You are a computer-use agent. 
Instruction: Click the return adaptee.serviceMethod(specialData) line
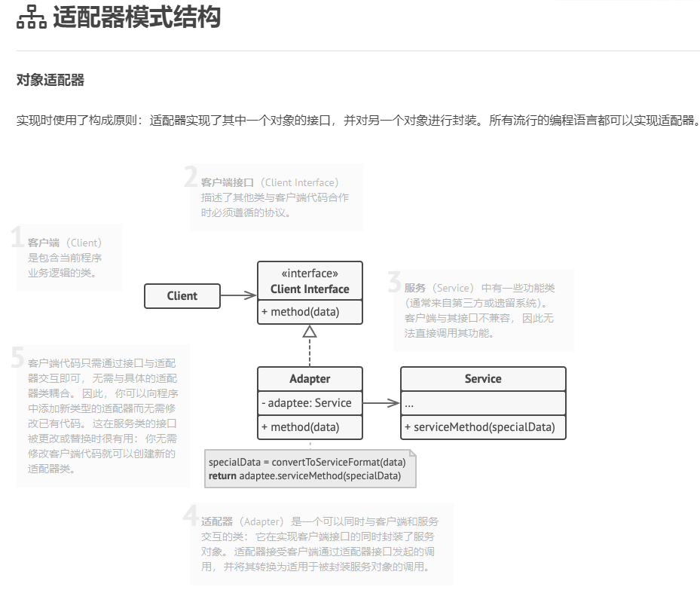304,475
